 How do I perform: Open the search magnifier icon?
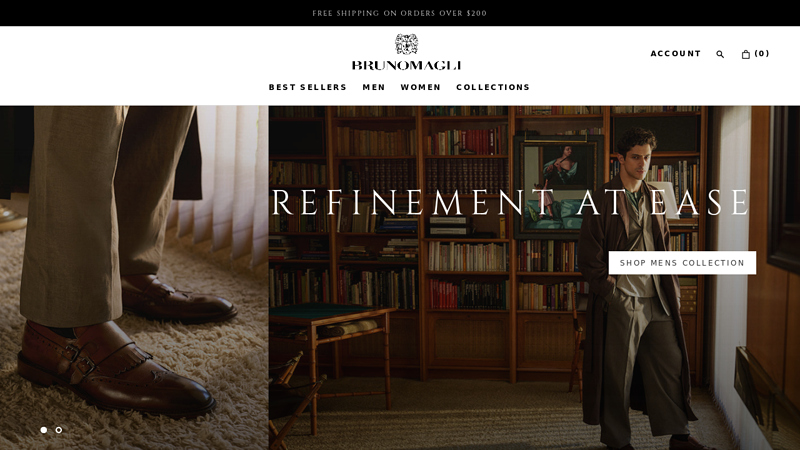(720, 54)
